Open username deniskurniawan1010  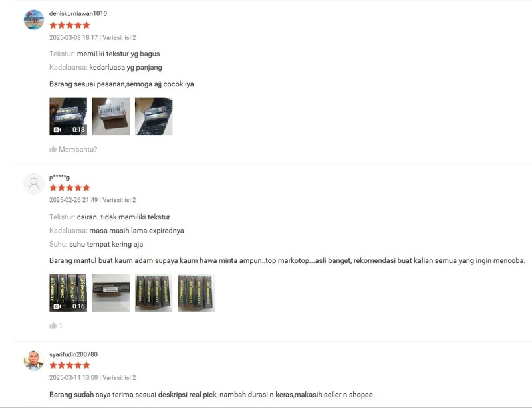click(x=78, y=13)
